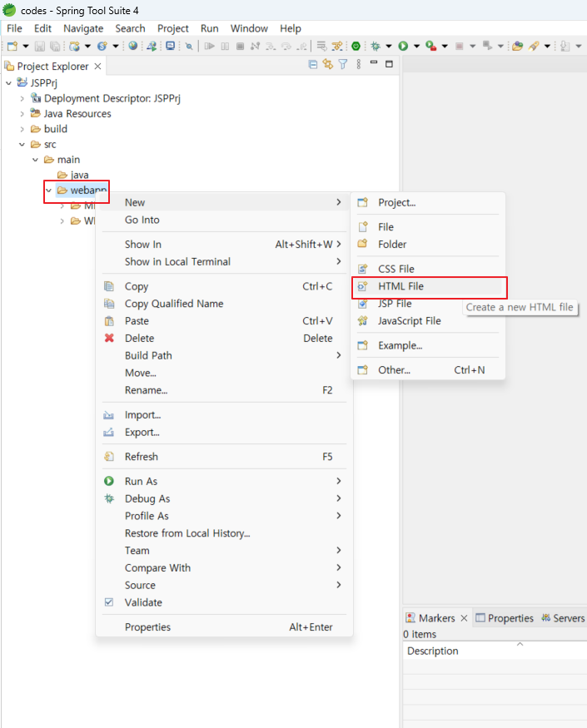587x728 pixels.
Task: Click the Resume debug toolbar icon
Action: tap(210, 46)
